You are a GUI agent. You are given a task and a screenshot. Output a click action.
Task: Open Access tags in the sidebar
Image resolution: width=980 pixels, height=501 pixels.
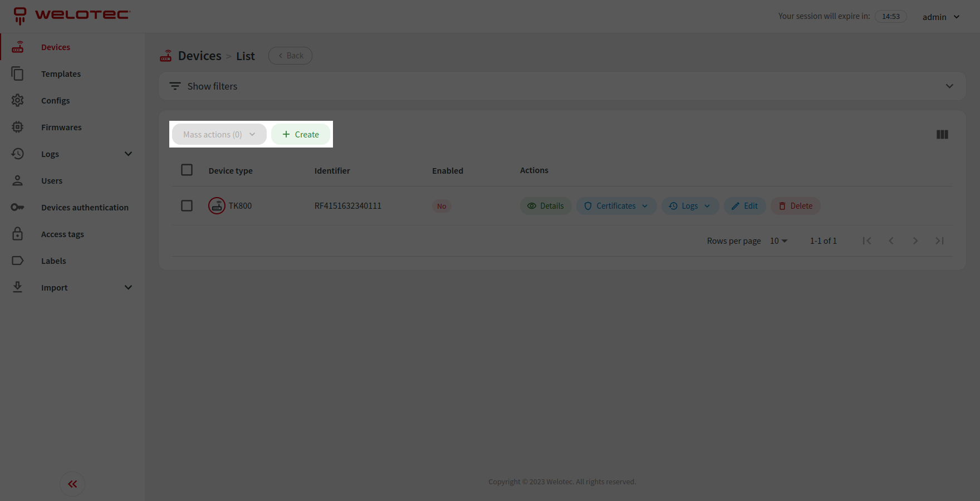coord(62,234)
